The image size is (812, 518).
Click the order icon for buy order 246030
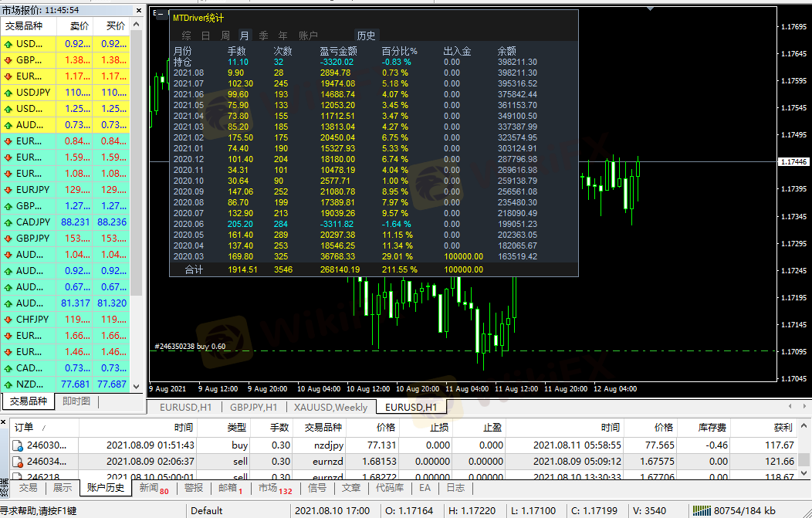[17, 445]
